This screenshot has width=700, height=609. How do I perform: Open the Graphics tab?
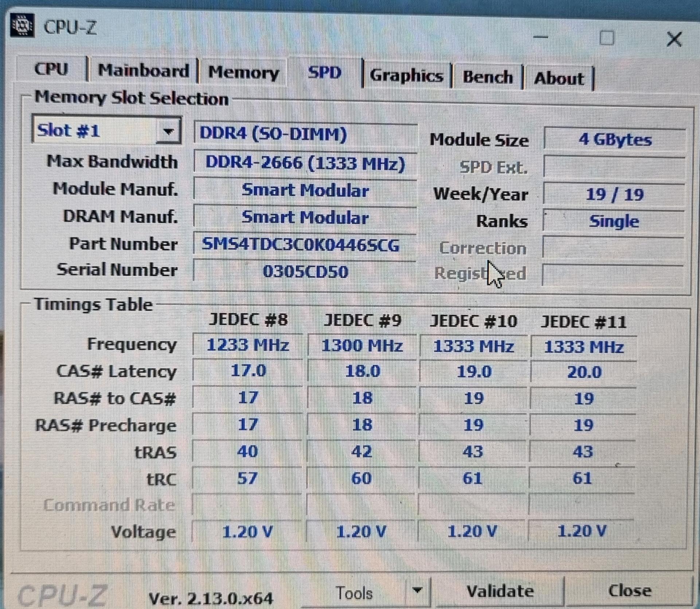[x=407, y=75]
